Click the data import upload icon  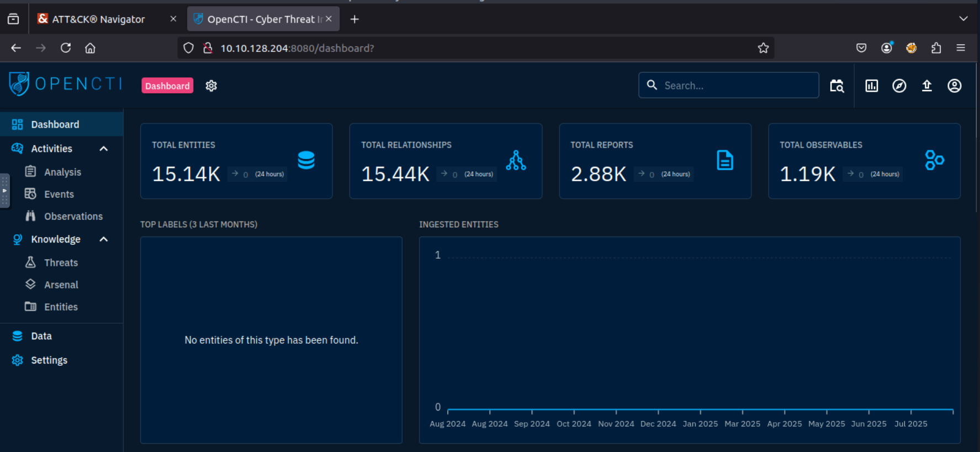coord(927,86)
